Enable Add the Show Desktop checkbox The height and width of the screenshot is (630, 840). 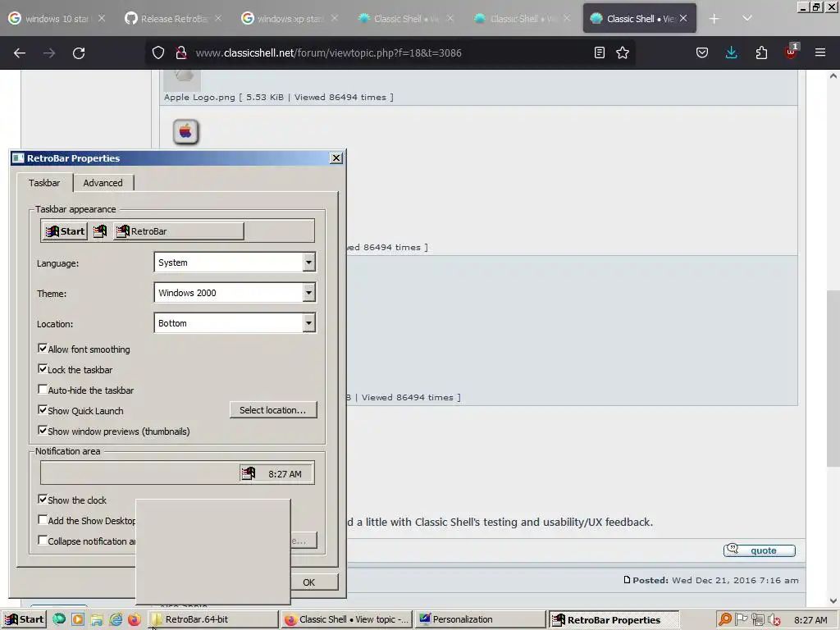point(43,519)
